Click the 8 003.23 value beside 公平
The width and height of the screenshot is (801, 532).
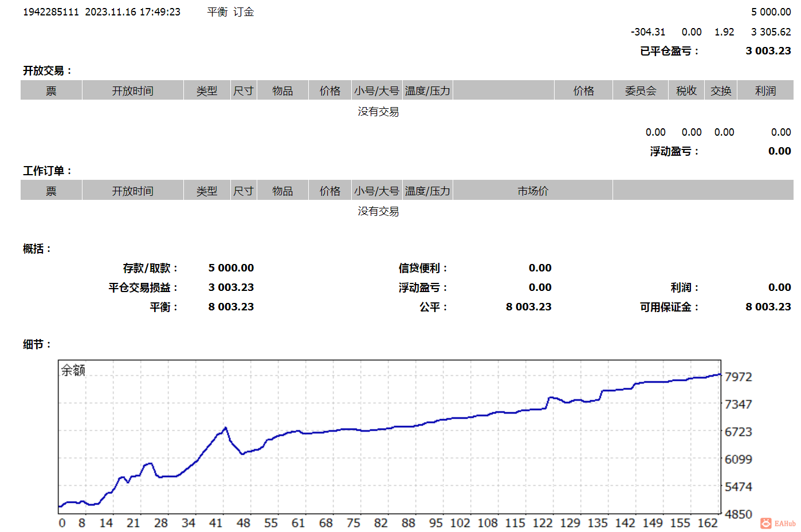[528, 307]
